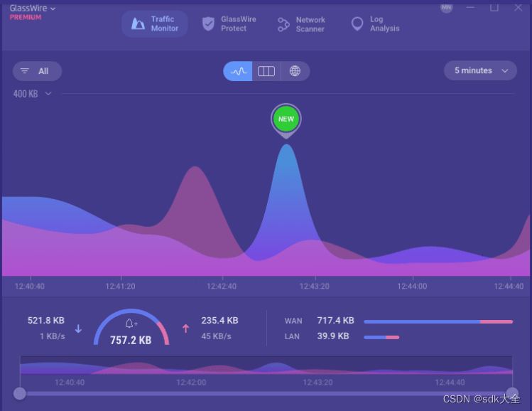Click the filter lines icon beside All
The image size is (532, 411).
[24, 70]
